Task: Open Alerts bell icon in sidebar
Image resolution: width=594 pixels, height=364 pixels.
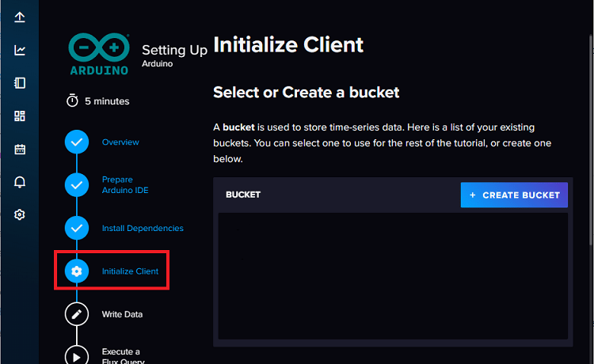Action: 20,182
